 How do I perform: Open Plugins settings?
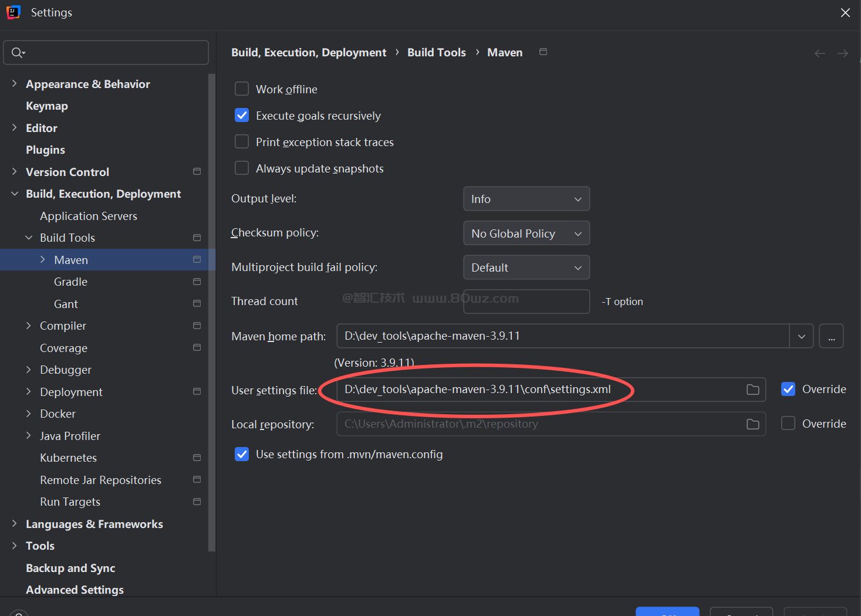coord(45,150)
